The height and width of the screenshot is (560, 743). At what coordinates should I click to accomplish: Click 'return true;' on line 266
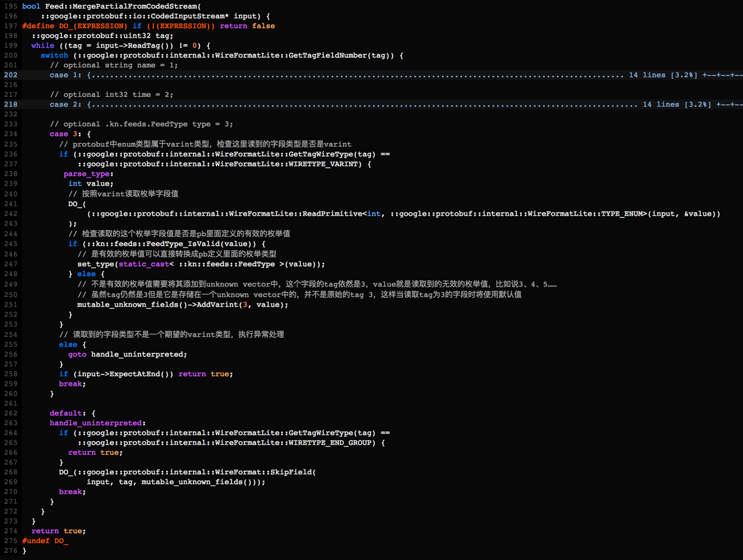click(95, 453)
